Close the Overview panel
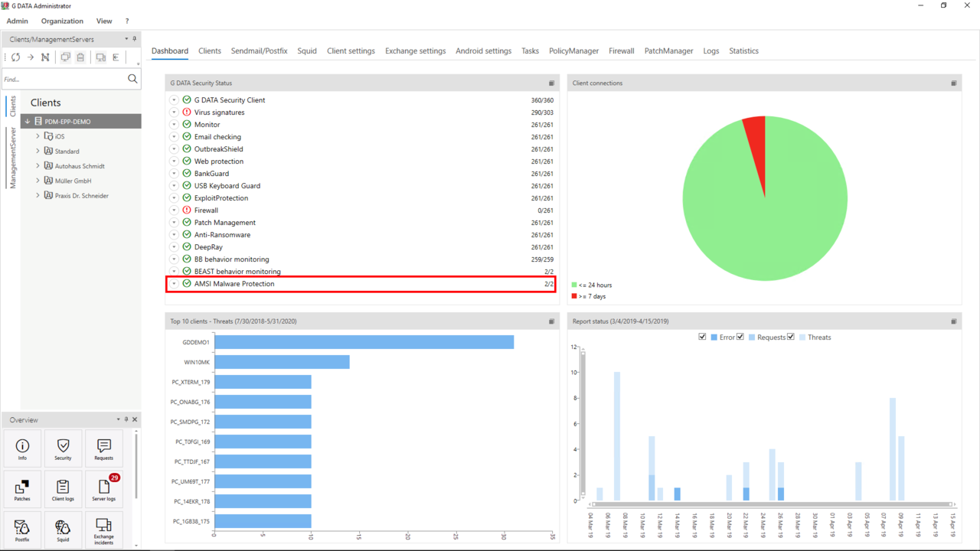This screenshot has width=980, height=551. click(x=135, y=419)
